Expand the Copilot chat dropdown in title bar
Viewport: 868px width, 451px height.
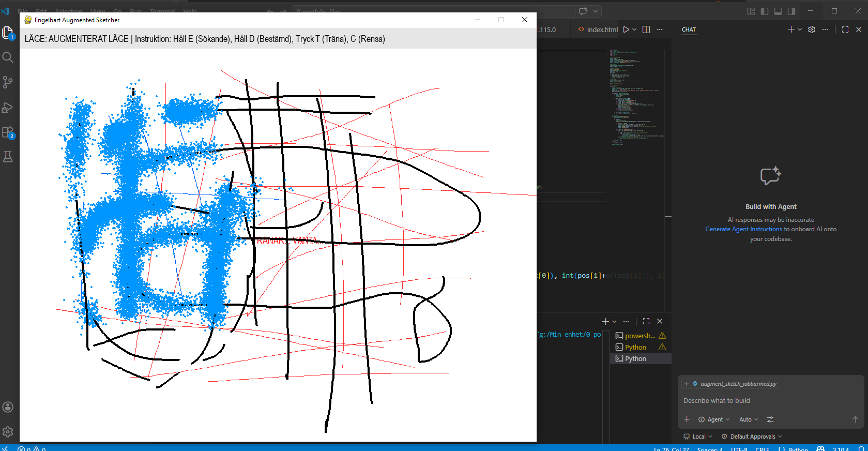coord(596,11)
